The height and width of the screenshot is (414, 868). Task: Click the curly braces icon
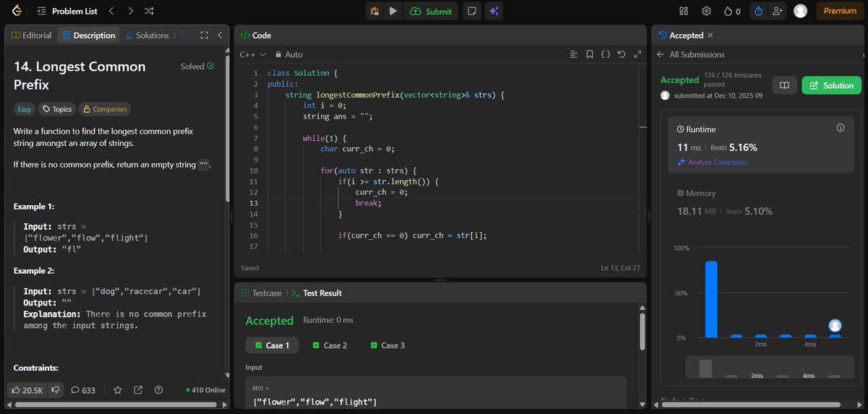(x=605, y=54)
